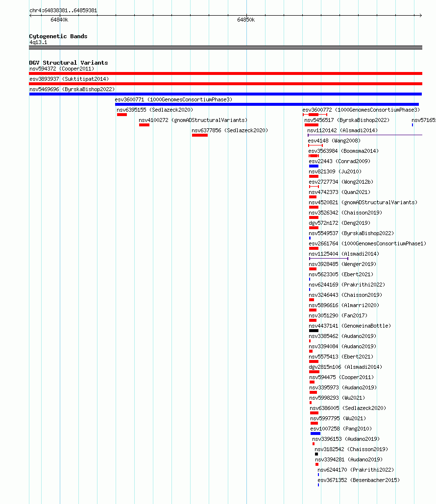Click nsv3394084 (Audano2019) label
Screen dimensions: 436x504
point(342,346)
